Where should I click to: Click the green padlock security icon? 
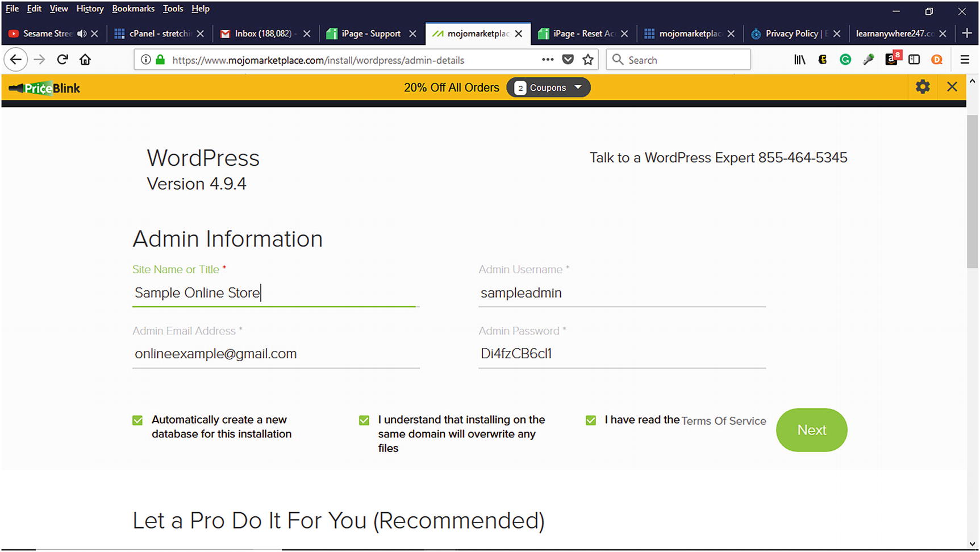[x=160, y=60]
